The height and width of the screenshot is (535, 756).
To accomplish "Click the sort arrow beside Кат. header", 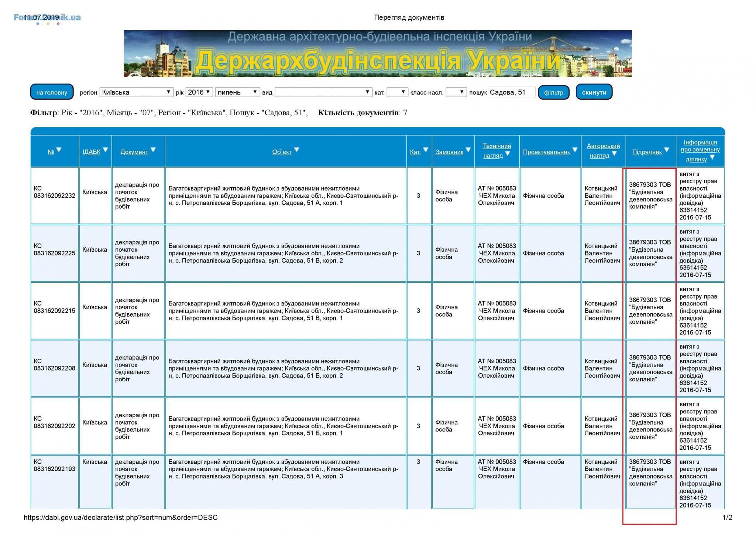I will (426, 150).
